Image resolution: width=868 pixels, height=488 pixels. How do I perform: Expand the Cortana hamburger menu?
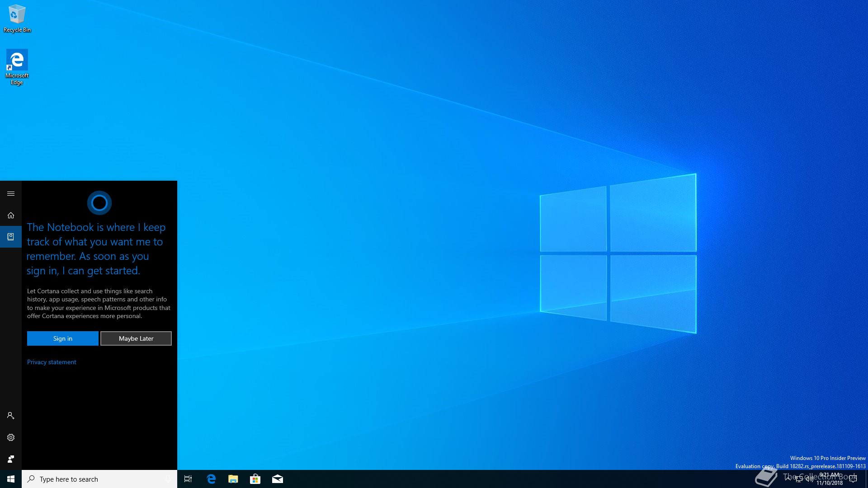click(x=11, y=194)
